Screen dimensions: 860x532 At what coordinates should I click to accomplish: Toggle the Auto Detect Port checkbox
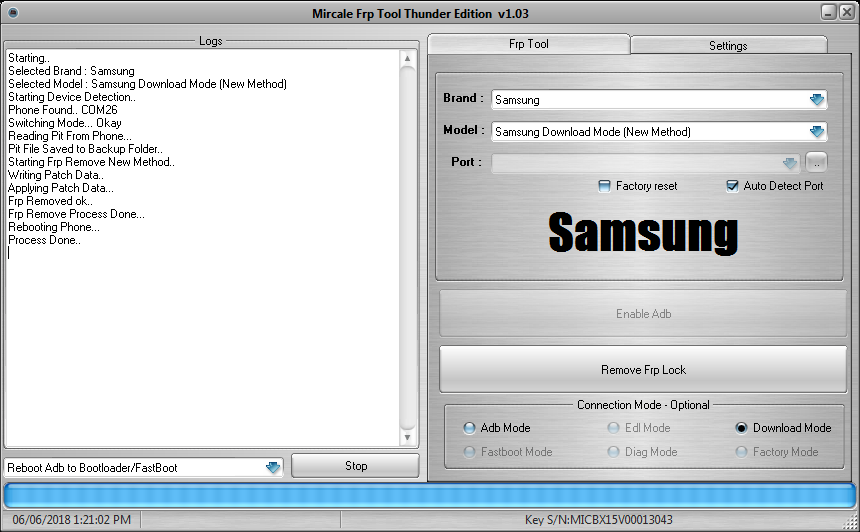tap(732, 186)
